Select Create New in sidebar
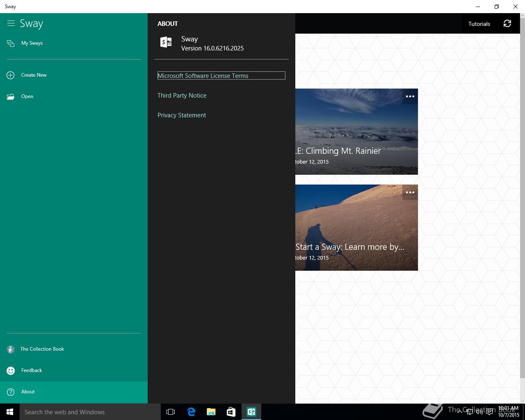The image size is (525, 420). coord(74,75)
